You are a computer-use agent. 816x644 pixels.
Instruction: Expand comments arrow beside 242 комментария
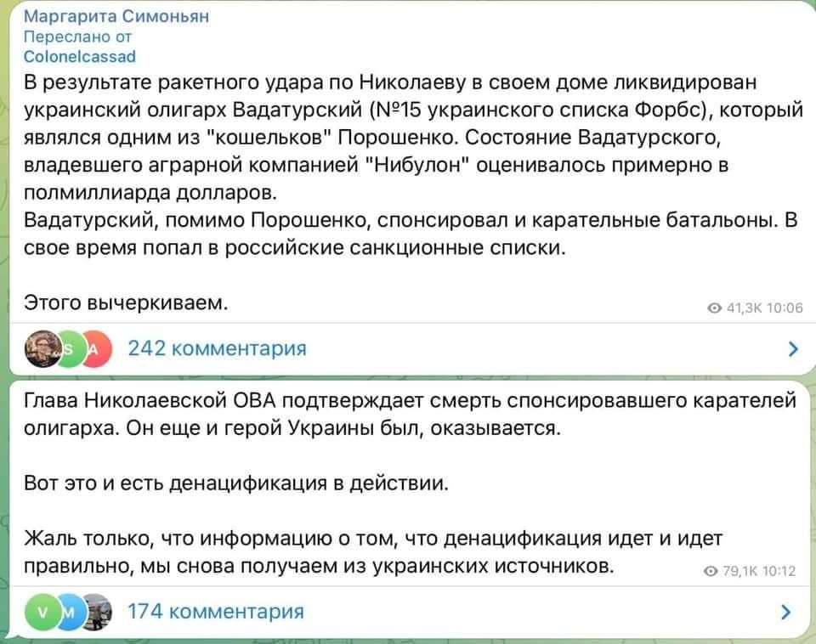point(793,348)
